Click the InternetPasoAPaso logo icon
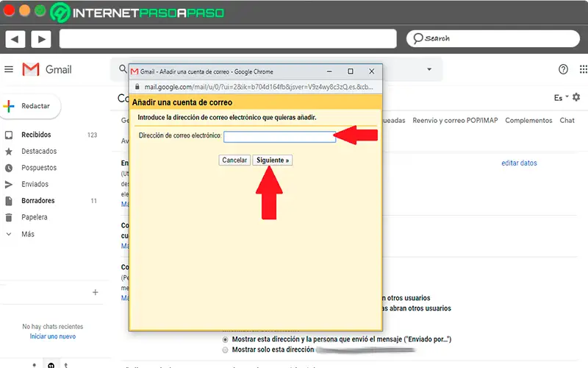The height and width of the screenshot is (368, 588). click(60, 13)
